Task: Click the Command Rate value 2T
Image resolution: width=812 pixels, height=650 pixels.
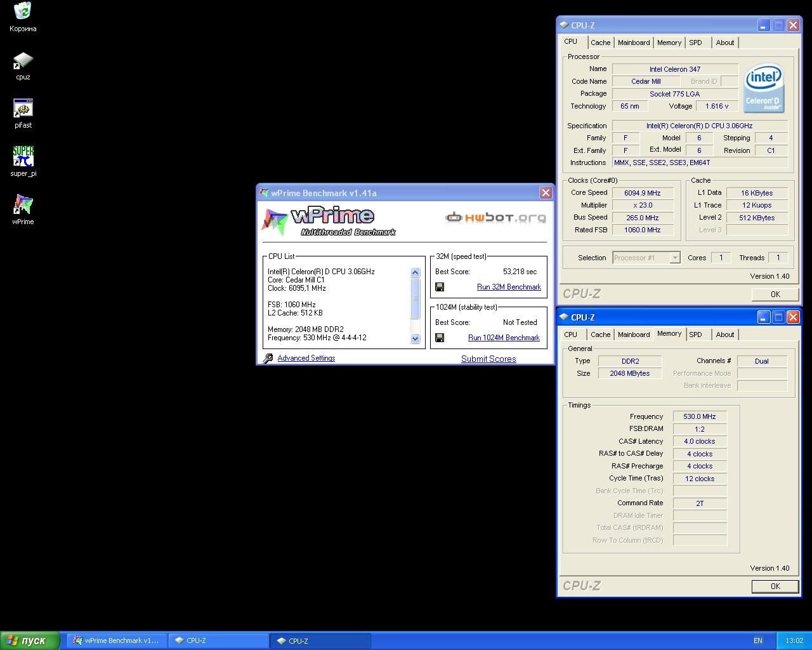Action: pyautogui.click(x=700, y=503)
